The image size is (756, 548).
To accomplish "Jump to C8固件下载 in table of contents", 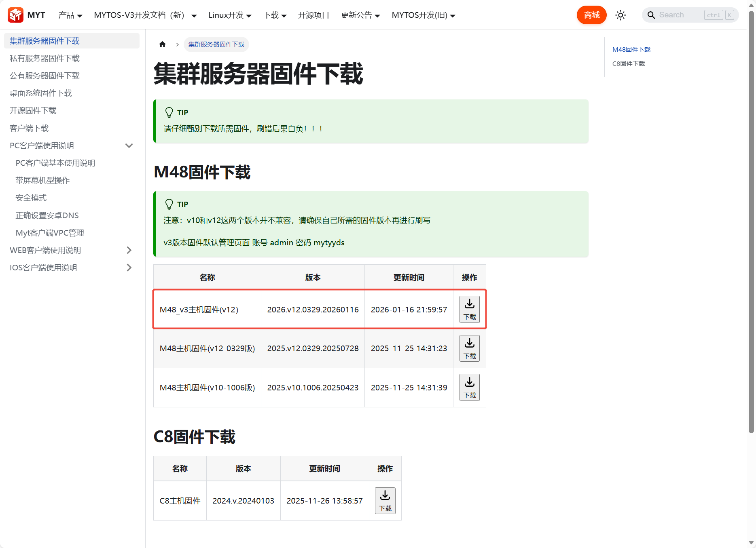I will coord(628,64).
